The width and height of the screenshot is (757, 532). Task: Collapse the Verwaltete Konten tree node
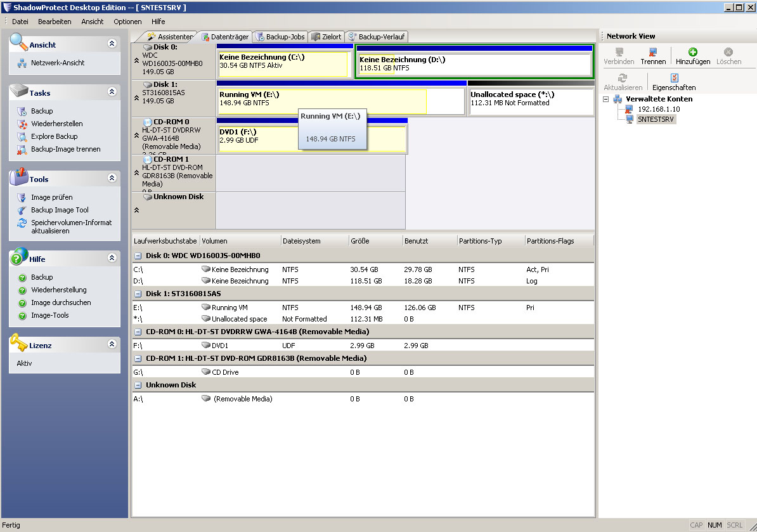[x=607, y=99]
